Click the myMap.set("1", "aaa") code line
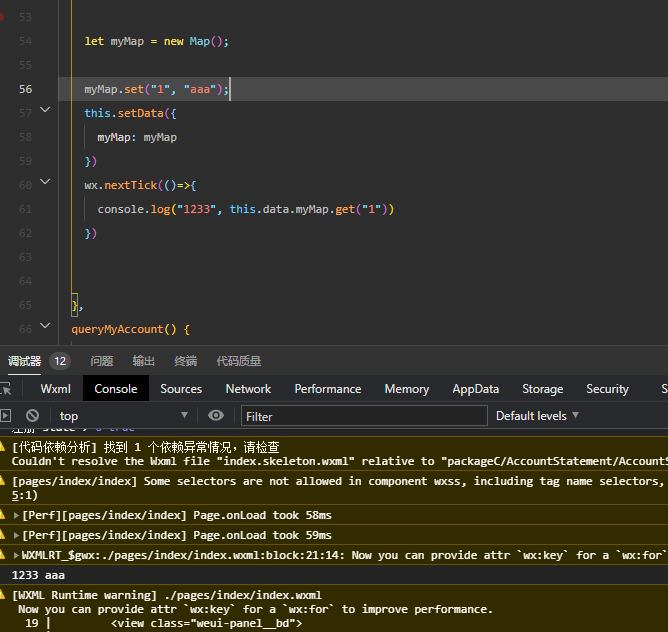 156,89
